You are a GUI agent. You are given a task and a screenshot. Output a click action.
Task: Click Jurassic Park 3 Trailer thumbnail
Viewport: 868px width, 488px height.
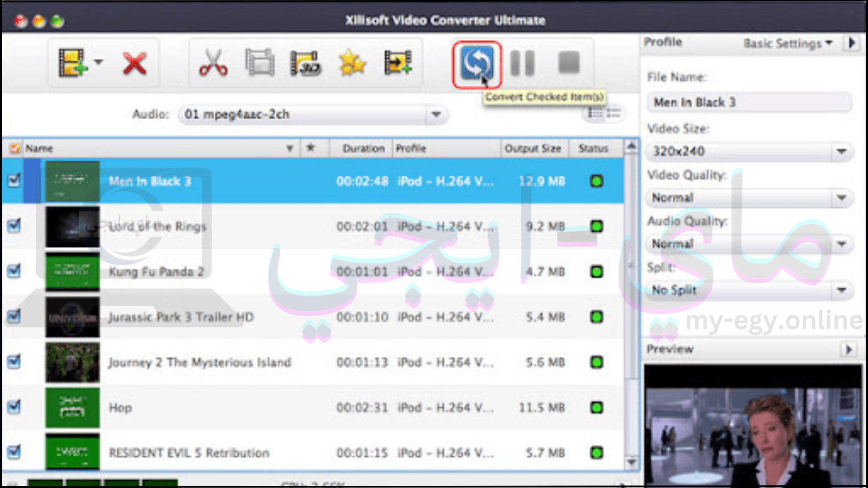click(72, 317)
